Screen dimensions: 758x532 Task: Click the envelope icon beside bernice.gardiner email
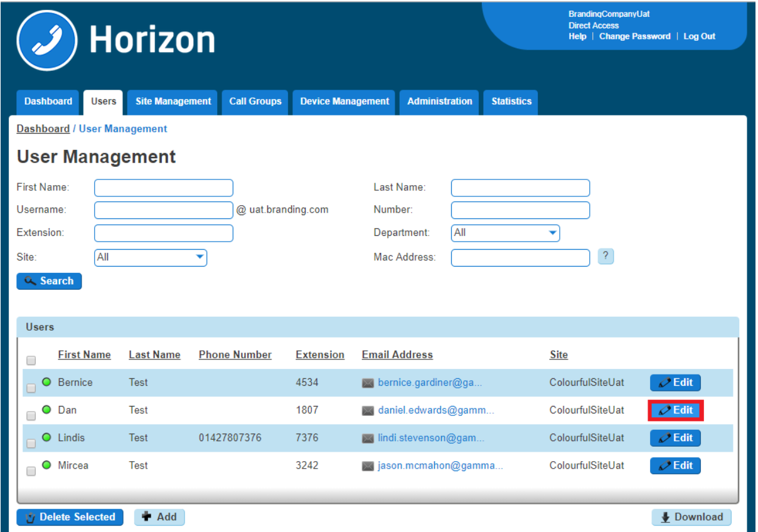[368, 383]
